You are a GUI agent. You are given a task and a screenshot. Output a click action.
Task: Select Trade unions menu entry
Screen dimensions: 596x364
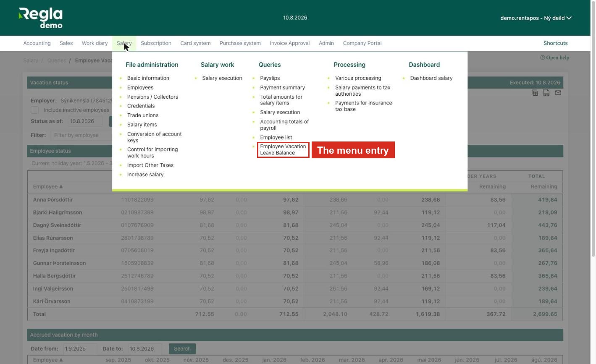point(142,115)
